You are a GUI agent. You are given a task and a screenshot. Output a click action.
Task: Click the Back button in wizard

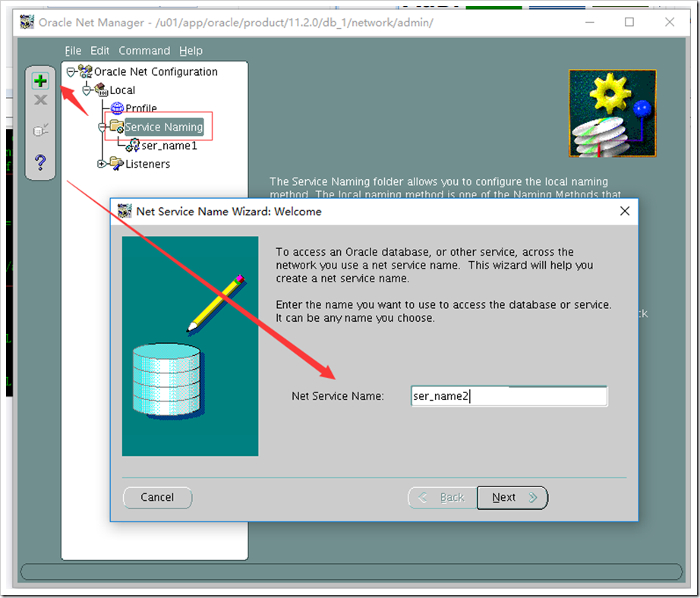443,497
